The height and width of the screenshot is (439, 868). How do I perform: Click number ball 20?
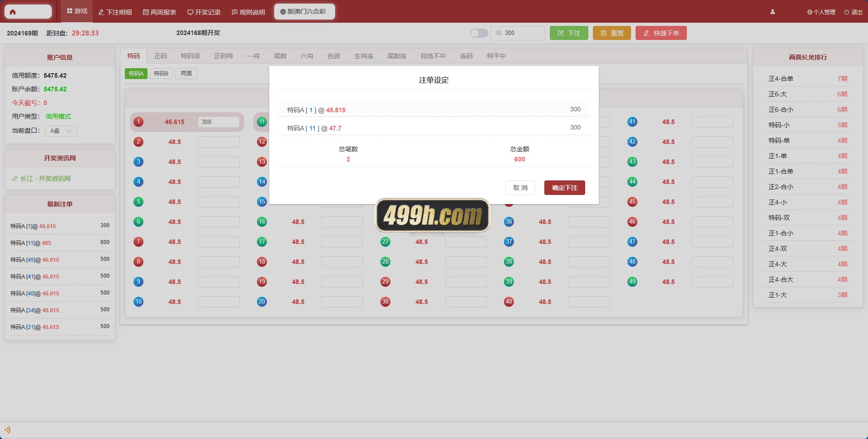coord(262,302)
